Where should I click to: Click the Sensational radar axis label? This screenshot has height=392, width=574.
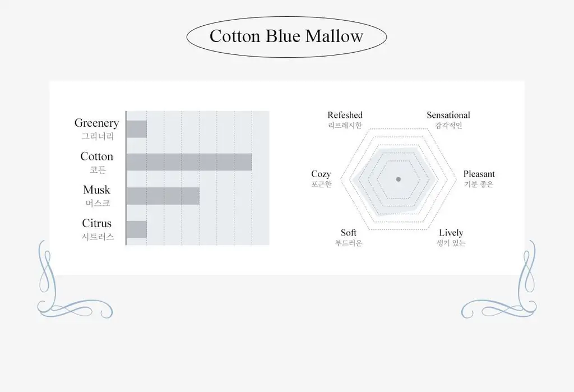[448, 115]
